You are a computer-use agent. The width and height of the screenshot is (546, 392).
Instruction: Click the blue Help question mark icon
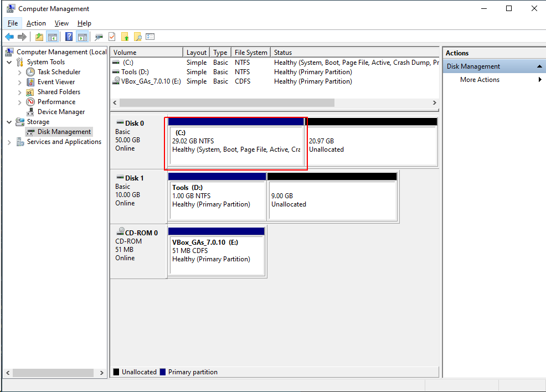[69, 37]
